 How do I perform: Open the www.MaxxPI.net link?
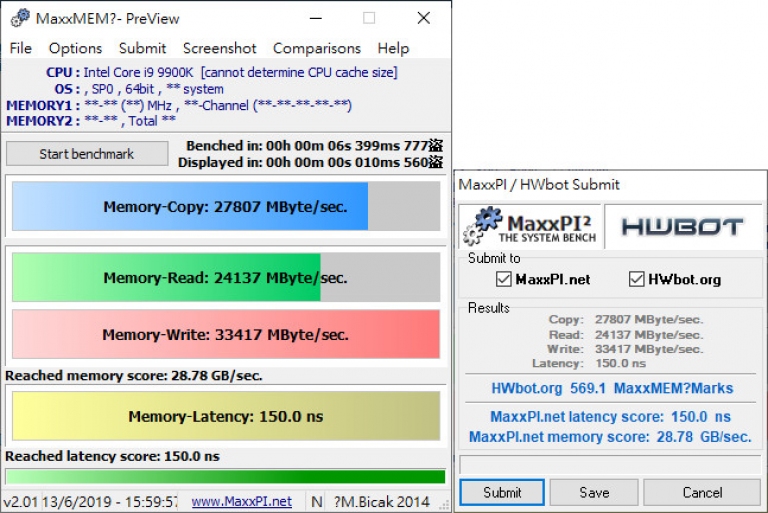pyautogui.click(x=241, y=502)
